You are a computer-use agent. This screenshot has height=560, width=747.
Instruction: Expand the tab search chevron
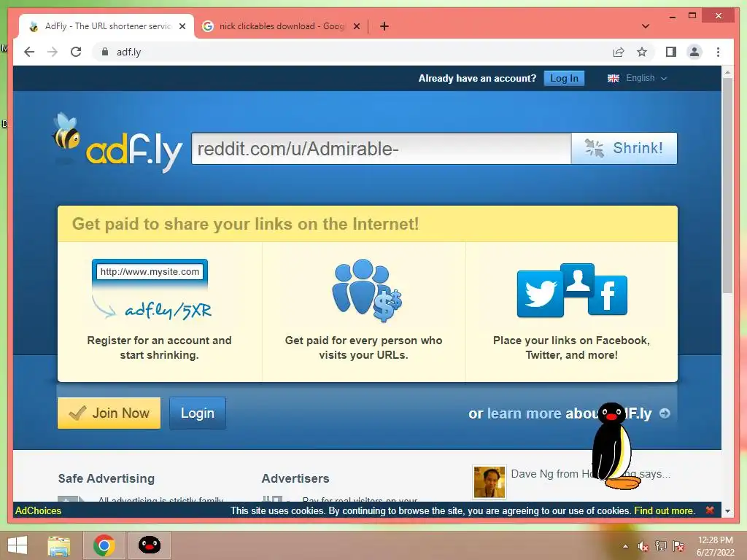(x=646, y=26)
